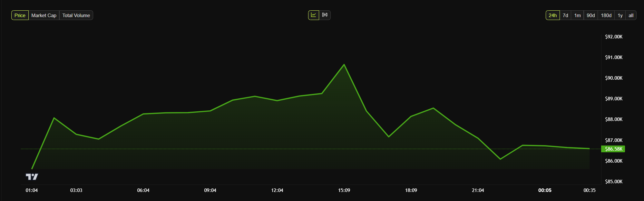The image size is (644, 201).
Task: Set time range to 180d
Action: [606, 15]
